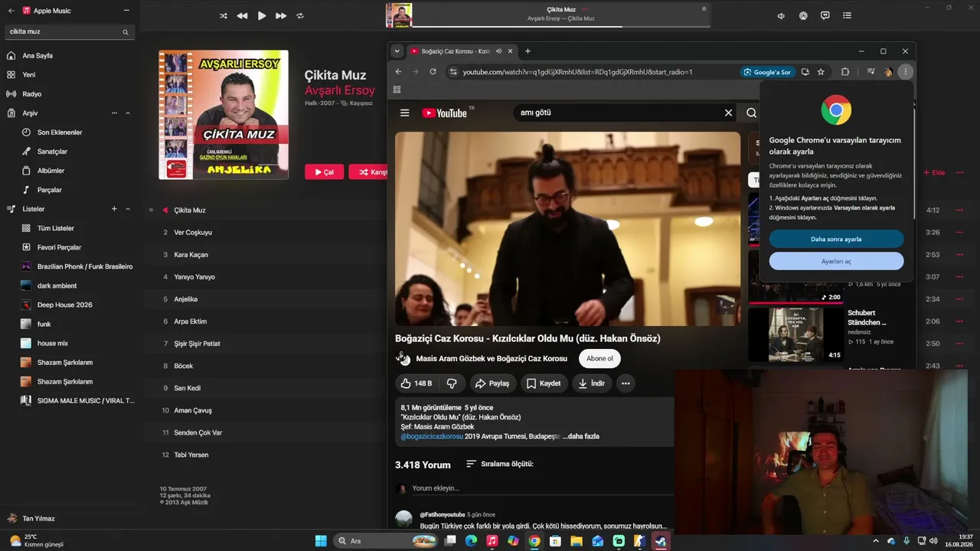Click the Kaydet save button
Viewport: 980px width, 551px height.
pyautogui.click(x=544, y=383)
